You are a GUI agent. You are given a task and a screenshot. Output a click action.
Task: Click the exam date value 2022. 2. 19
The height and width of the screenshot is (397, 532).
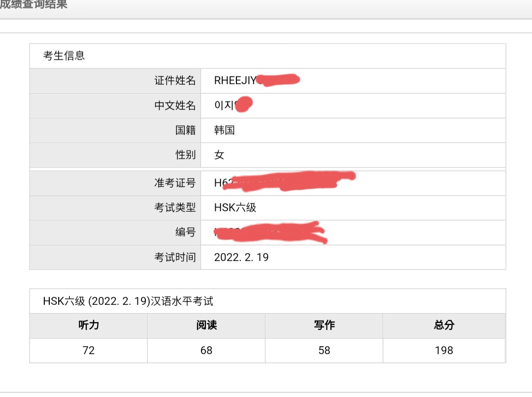[x=241, y=258]
